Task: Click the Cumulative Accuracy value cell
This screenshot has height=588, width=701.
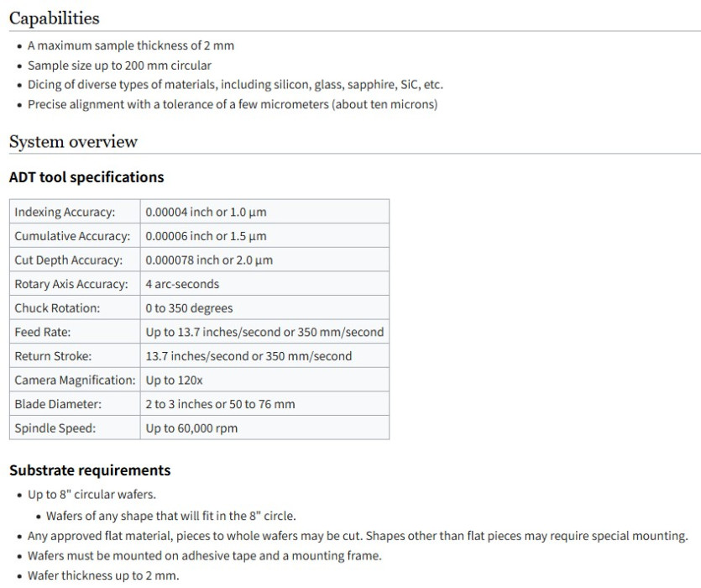Action: (x=206, y=236)
